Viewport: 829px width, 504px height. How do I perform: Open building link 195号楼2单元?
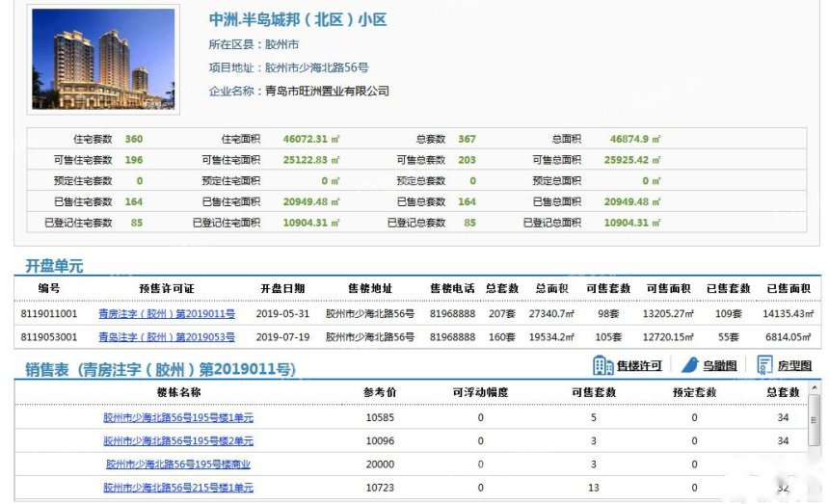point(178,441)
